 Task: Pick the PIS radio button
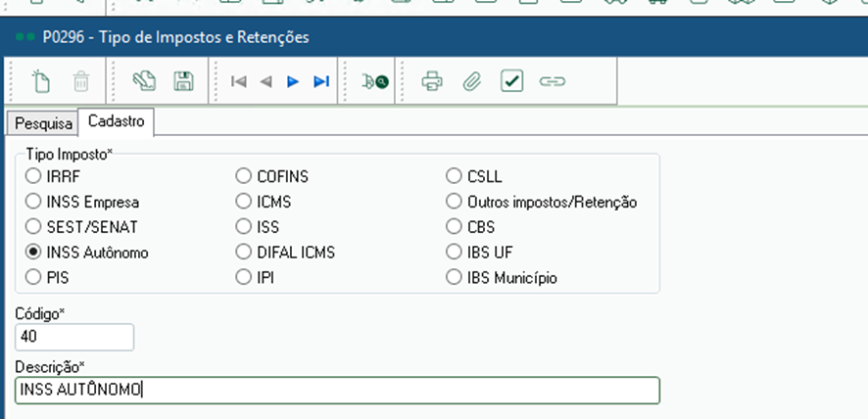coord(33,277)
